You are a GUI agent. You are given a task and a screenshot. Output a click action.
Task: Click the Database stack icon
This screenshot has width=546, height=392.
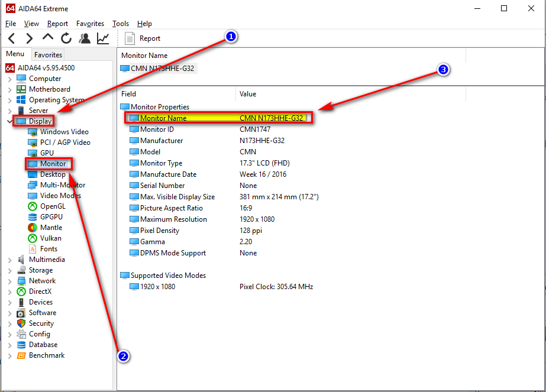[x=21, y=345]
